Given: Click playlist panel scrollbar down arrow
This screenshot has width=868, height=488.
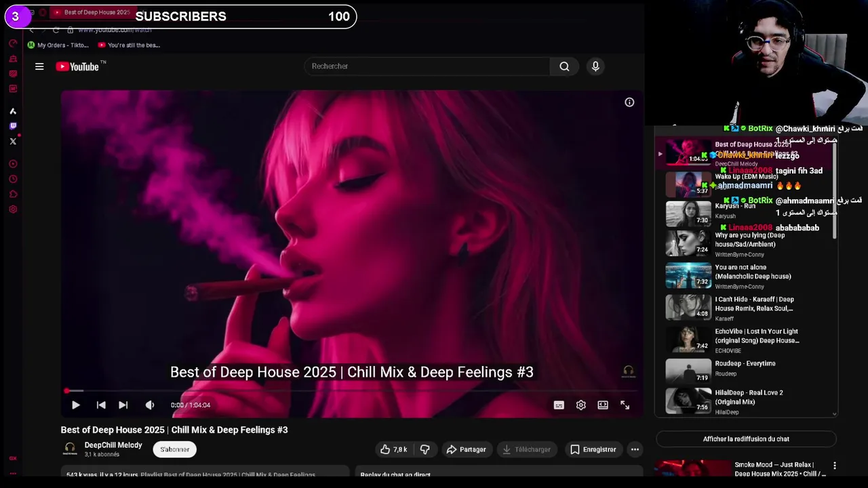Looking at the screenshot, I should [x=835, y=413].
